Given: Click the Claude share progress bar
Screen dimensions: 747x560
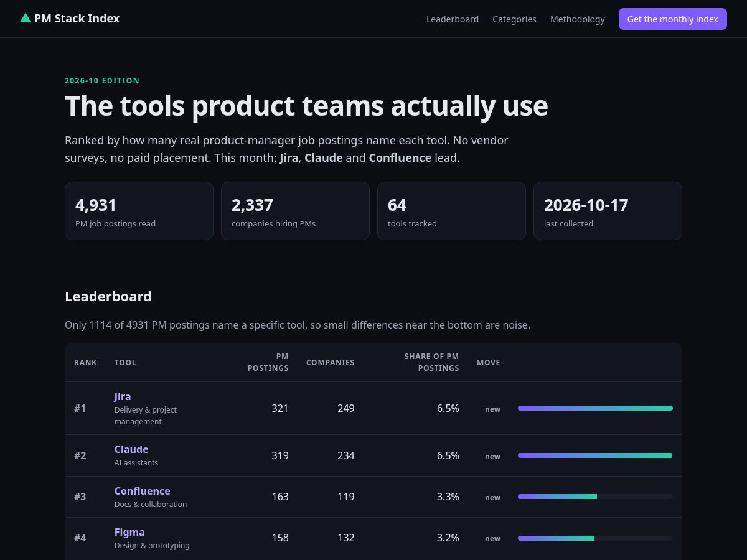Looking at the screenshot, I should coord(595,455).
